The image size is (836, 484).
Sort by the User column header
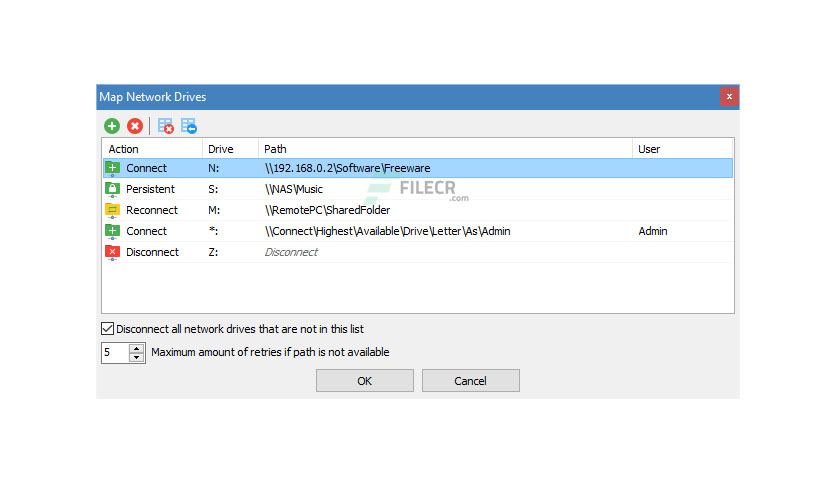682,149
